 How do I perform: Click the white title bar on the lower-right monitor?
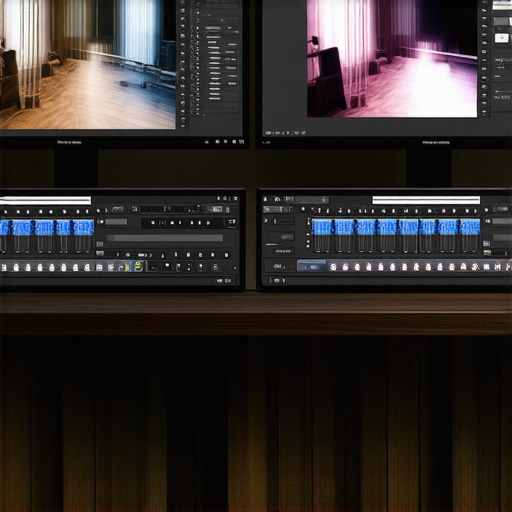coord(426,200)
